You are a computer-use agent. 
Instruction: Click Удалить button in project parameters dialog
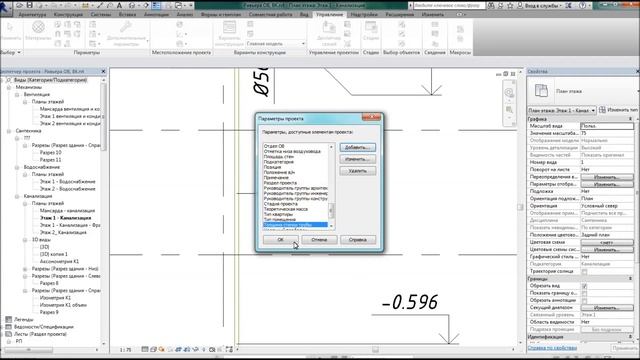(358, 171)
